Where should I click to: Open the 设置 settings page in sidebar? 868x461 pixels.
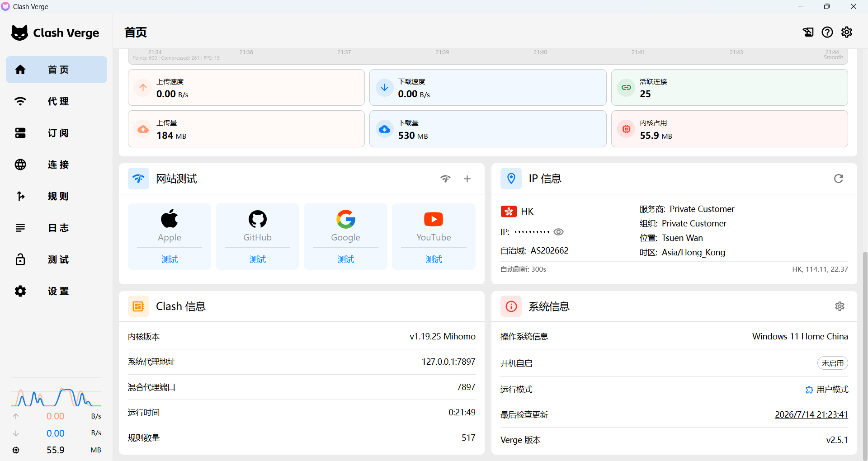(x=57, y=291)
